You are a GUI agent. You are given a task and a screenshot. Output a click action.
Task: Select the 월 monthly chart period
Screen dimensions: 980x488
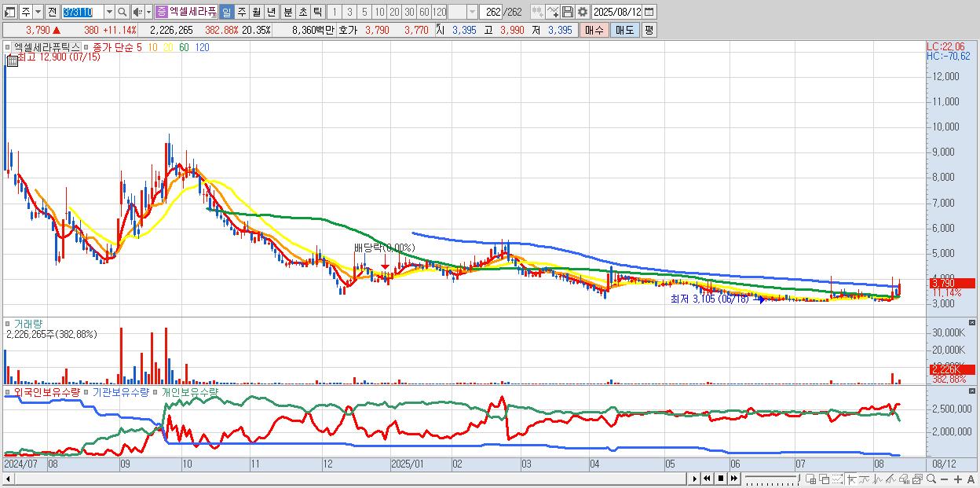pos(256,12)
